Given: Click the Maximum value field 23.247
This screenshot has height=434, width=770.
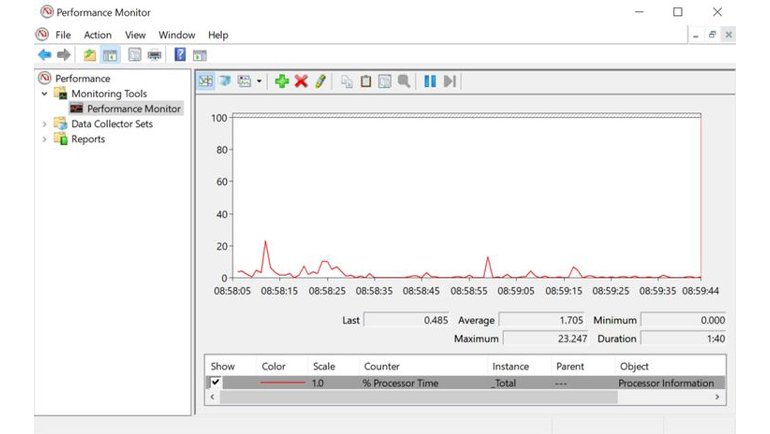Looking at the screenshot, I should pos(546,339).
